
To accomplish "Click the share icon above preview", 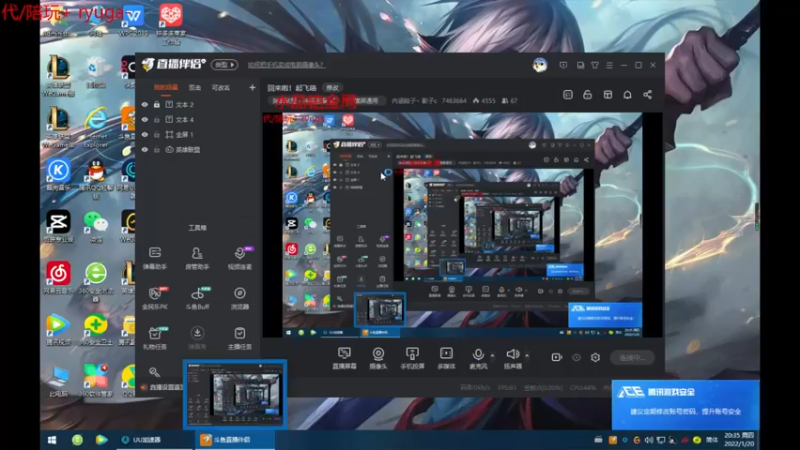I will 647,95.
